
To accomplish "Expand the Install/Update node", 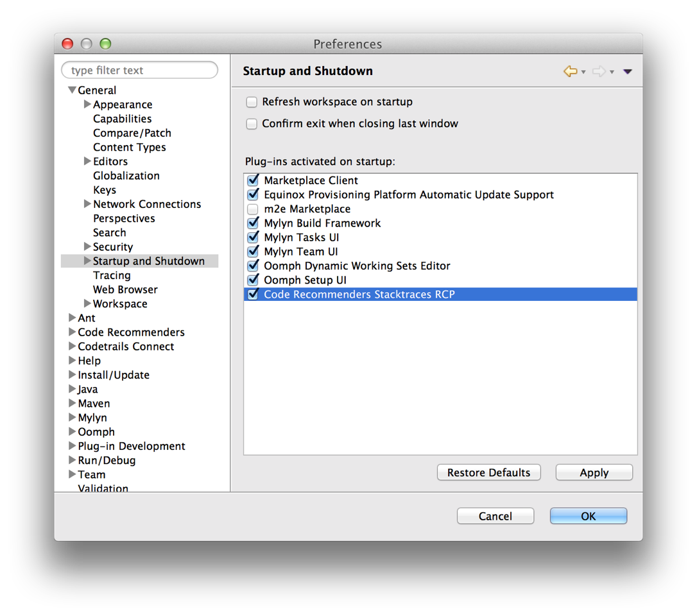I will [72, 374].
